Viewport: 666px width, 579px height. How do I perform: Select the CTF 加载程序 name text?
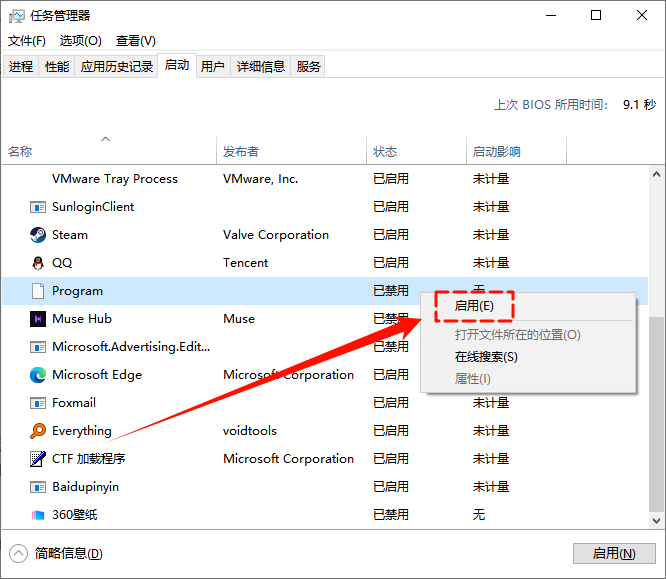point(88,459)
